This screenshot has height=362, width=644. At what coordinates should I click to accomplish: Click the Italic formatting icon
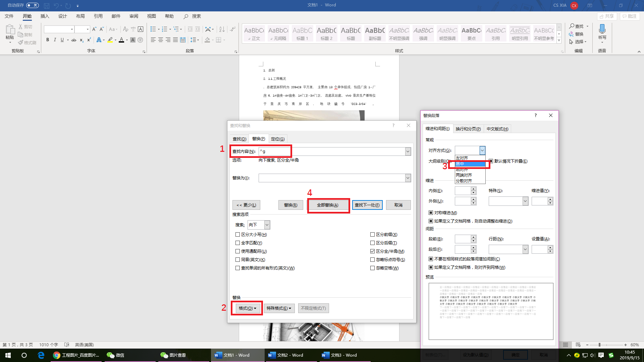[x=55, y=40]
